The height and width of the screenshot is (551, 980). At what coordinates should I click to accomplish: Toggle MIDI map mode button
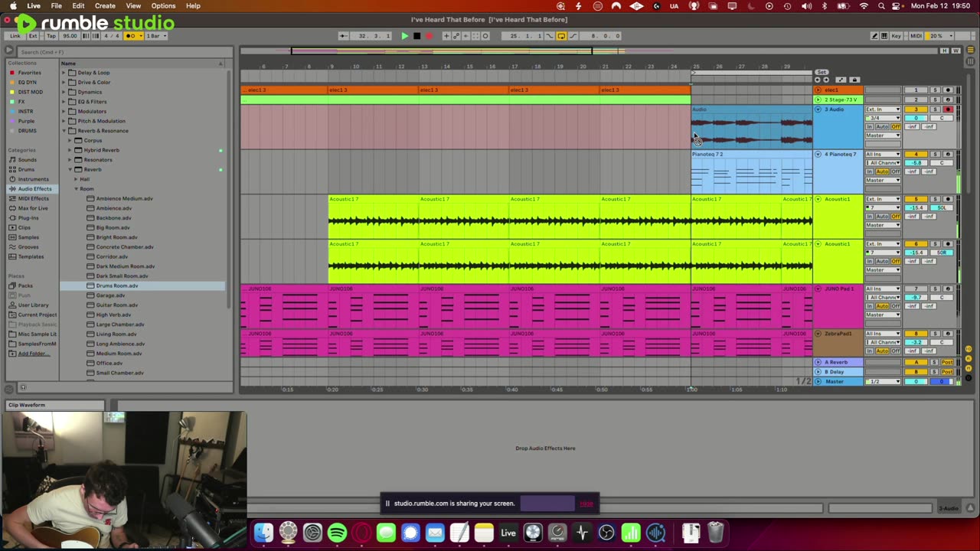tap(916, 36)
